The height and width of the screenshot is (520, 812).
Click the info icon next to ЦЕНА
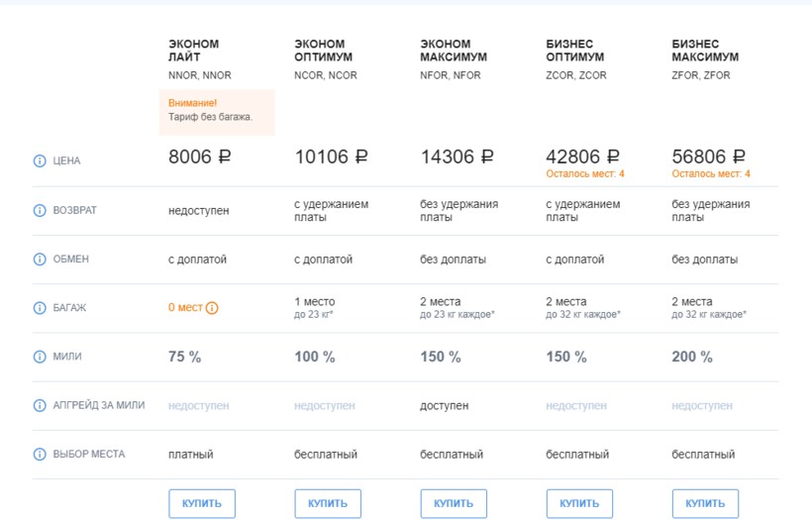point(40,161)
